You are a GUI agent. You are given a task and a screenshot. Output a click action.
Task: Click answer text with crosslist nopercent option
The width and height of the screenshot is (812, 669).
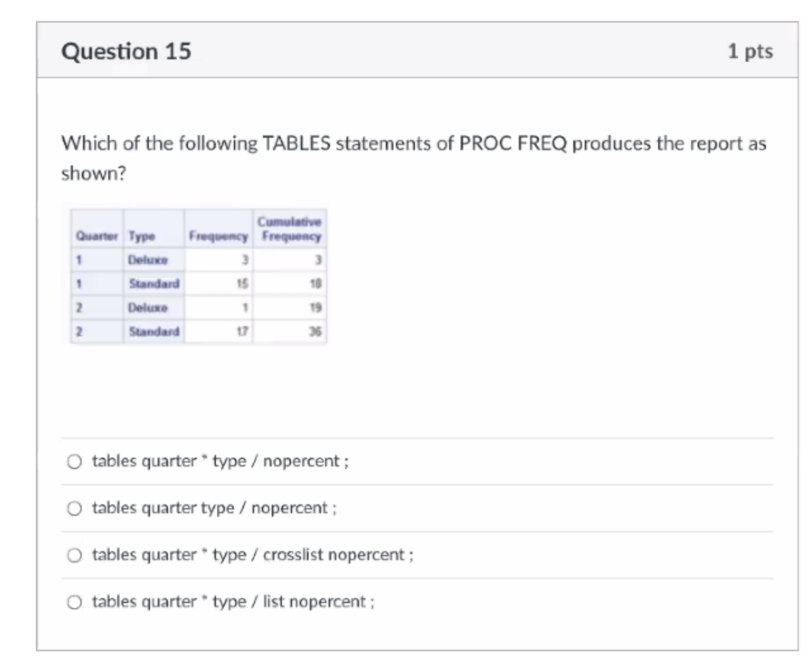[x=253, y=555]
